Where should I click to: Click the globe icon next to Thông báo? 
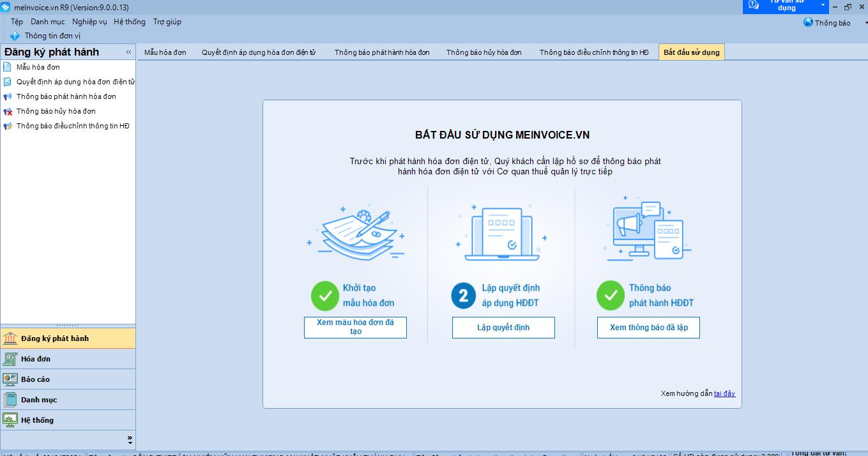click(808, 22)
